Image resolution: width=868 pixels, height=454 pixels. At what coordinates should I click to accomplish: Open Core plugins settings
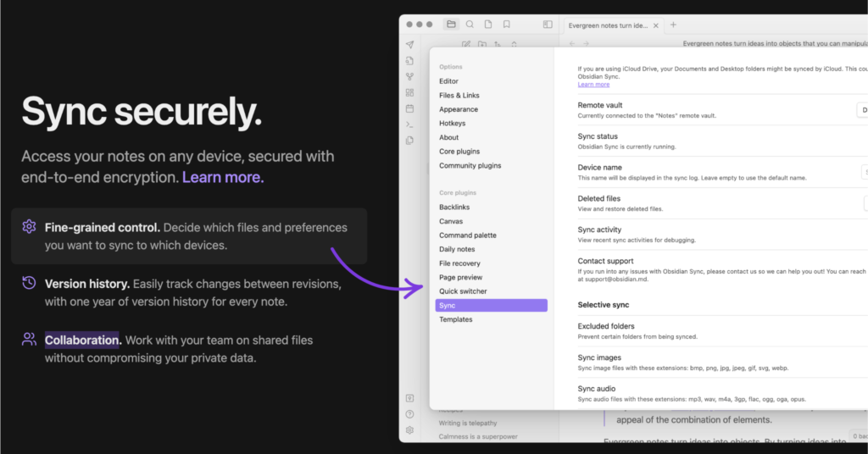(459, 152)
